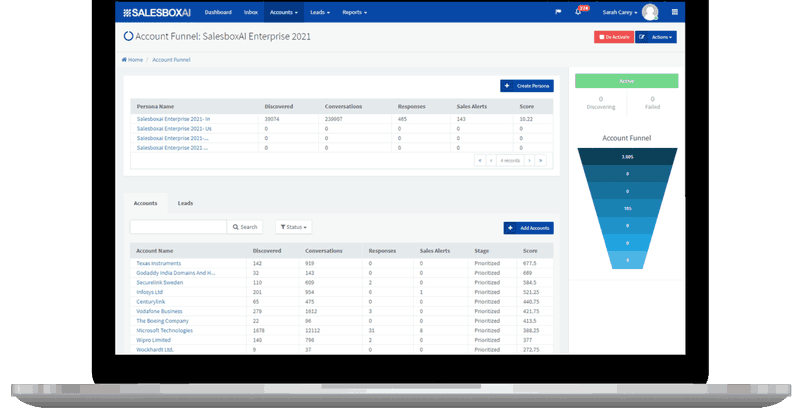The image size is (800, 419).
Task: Switch to the Accounts tab below personas
Action: coord(145,203)
